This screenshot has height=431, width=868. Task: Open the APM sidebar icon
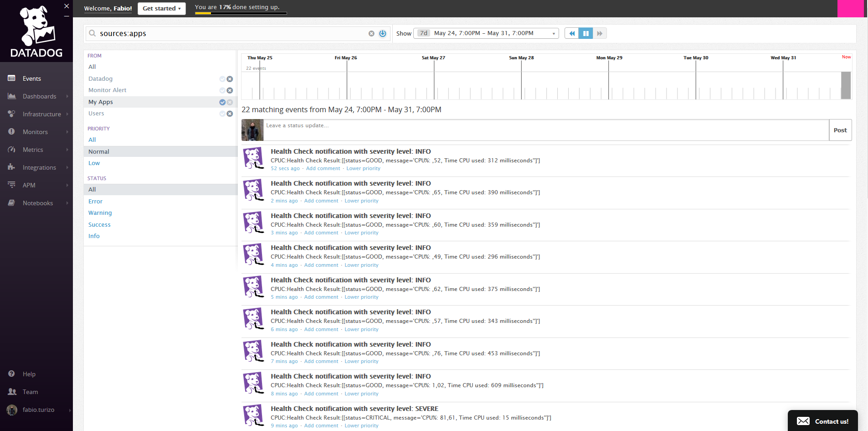(x=11, y=185)
